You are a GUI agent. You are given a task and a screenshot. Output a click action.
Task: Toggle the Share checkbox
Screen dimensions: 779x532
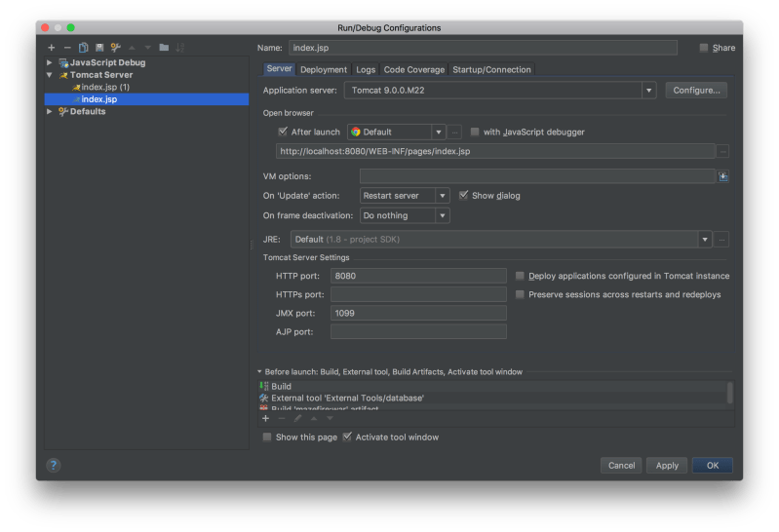[x=704, y=48]
